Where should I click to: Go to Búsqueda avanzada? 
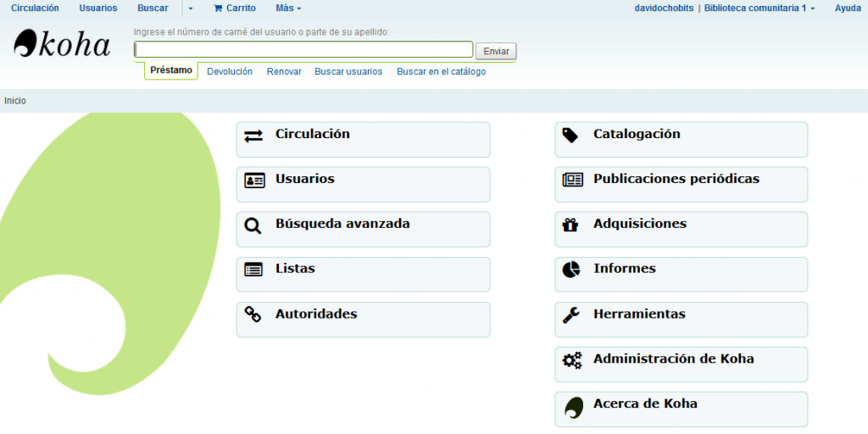tap(363, 229)
